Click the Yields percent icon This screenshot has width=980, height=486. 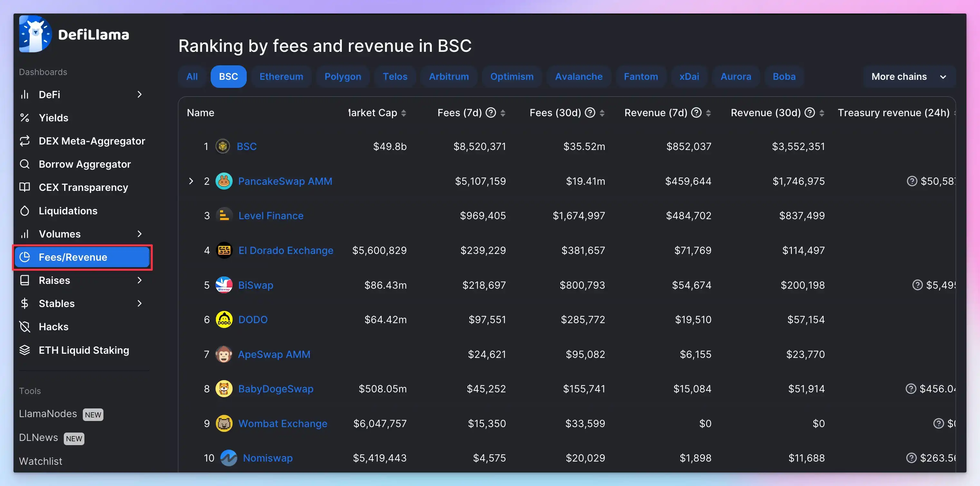point(25,118)
